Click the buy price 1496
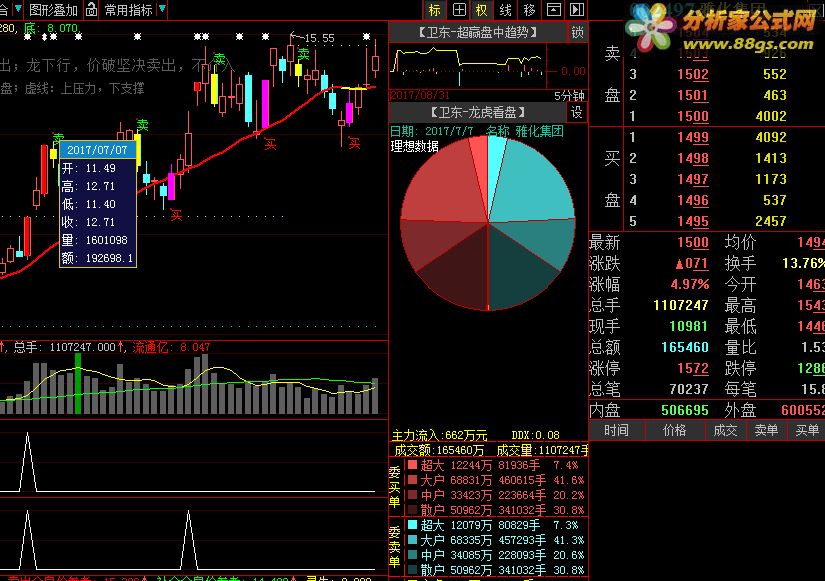Viewport: 825px width, 581px height. (x=693, y=201)
